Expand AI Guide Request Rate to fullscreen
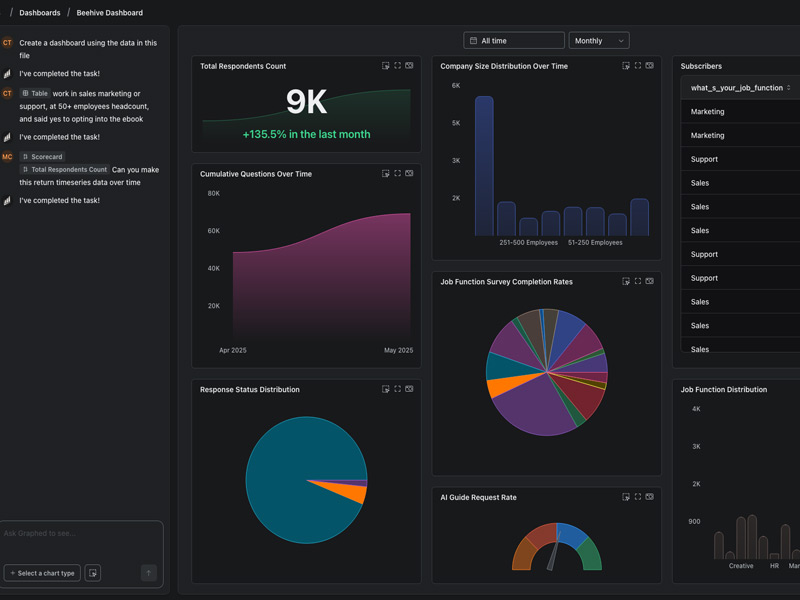This screenshot has height=600, width=800. pos(638,497)
